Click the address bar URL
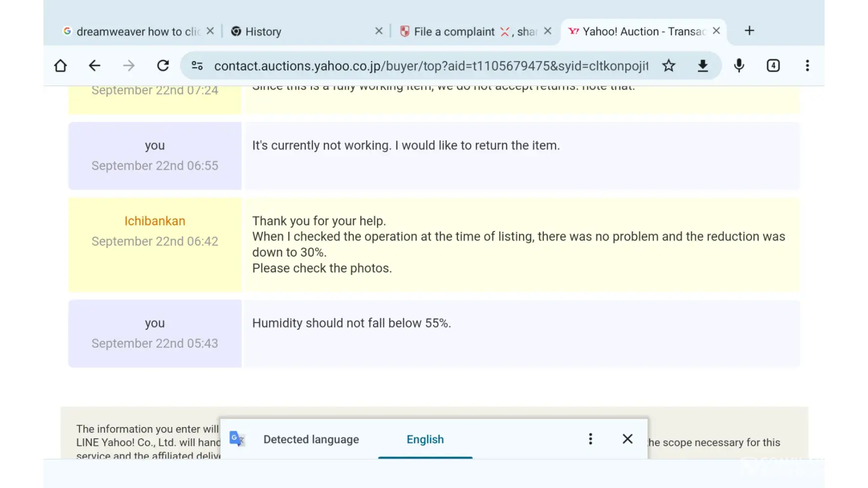Image resolution: width=868 pixels, height=488 pixels. coord(431,66)
